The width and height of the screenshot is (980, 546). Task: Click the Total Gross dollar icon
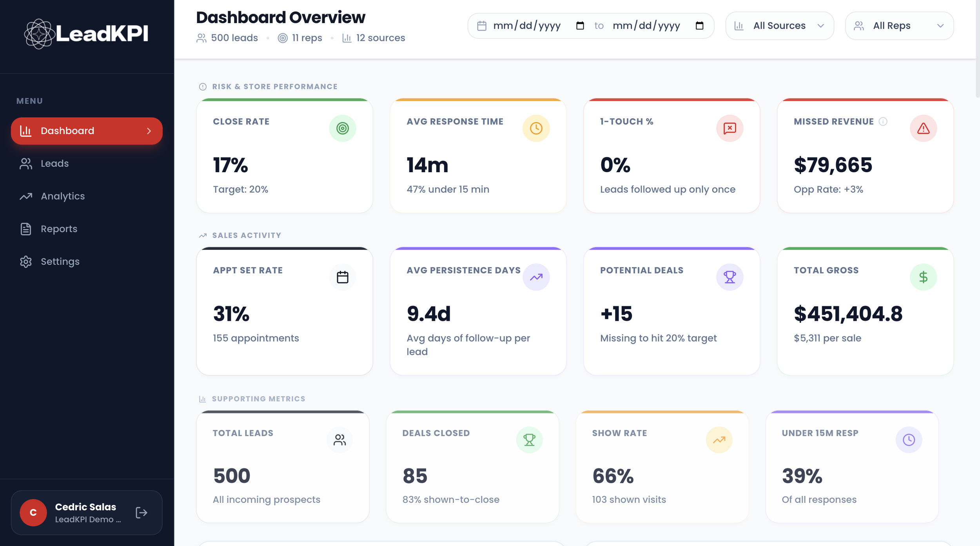(x=923, y=277)
